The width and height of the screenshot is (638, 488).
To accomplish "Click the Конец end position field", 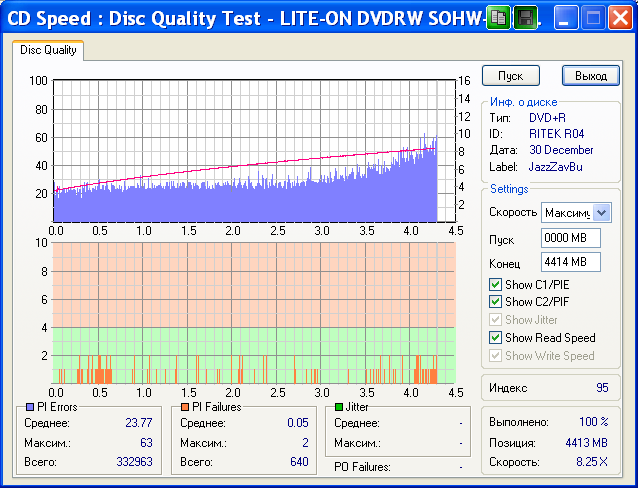I will coord(570,262).
